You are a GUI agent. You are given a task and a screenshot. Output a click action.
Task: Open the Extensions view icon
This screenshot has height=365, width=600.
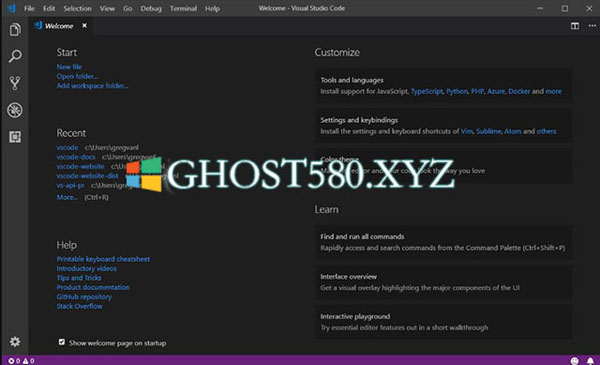click(x=15, y=137)
